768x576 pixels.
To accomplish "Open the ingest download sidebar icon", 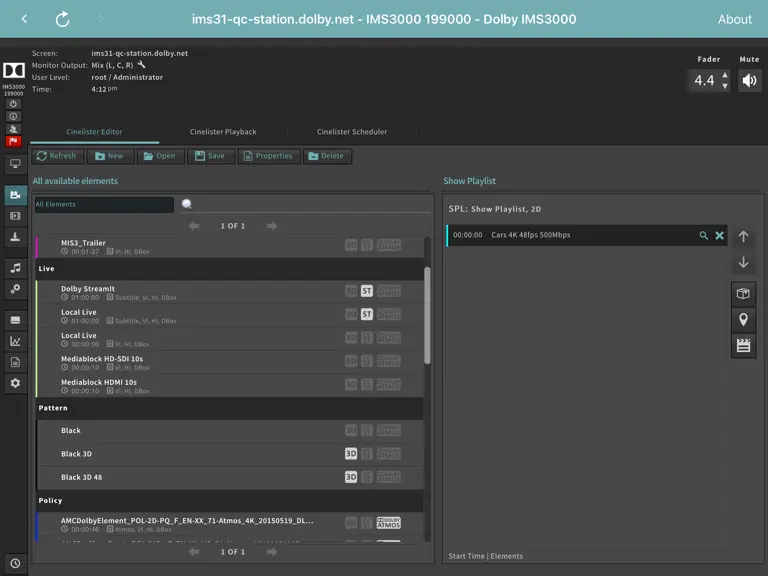I will (x=15, y=237).
